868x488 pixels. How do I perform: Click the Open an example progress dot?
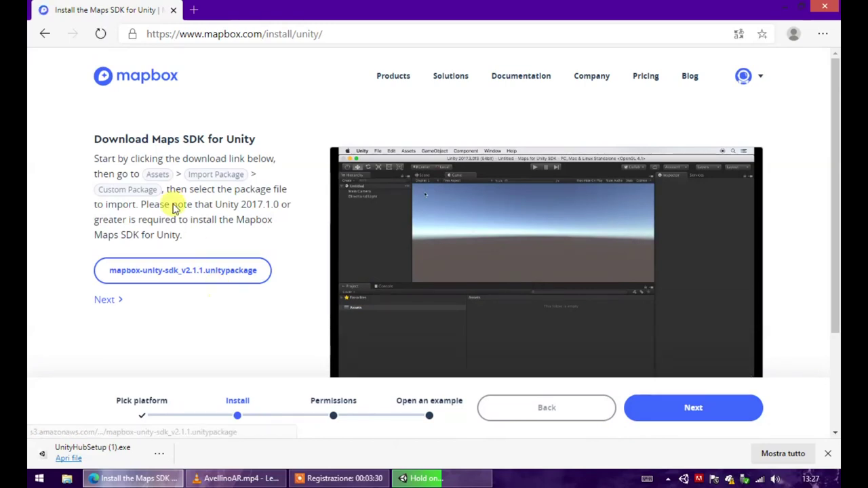[x=429, y=415]
